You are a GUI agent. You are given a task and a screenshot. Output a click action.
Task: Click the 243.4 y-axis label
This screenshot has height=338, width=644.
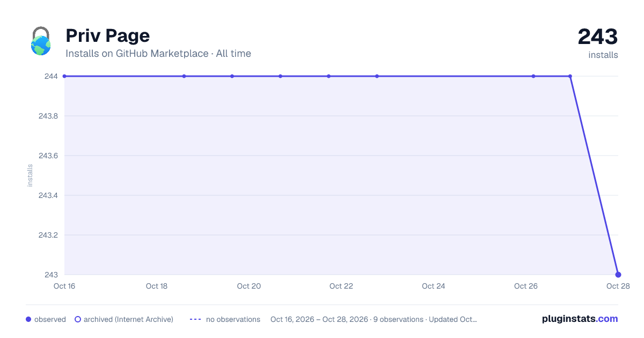[48, 195]
